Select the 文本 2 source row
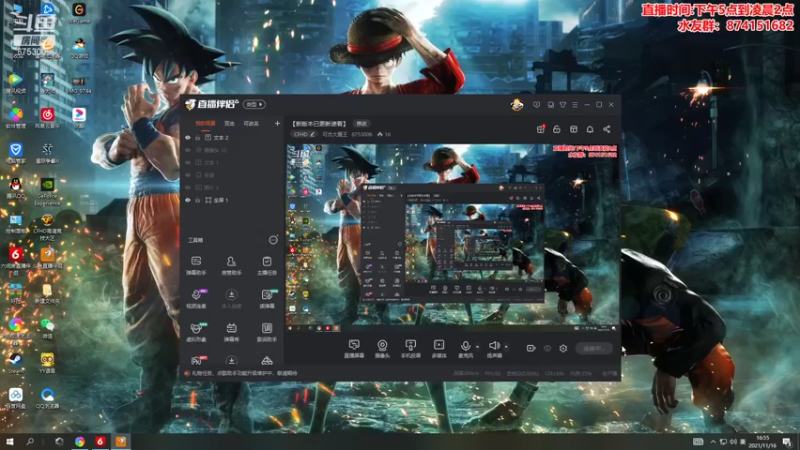 click(232, 138)
